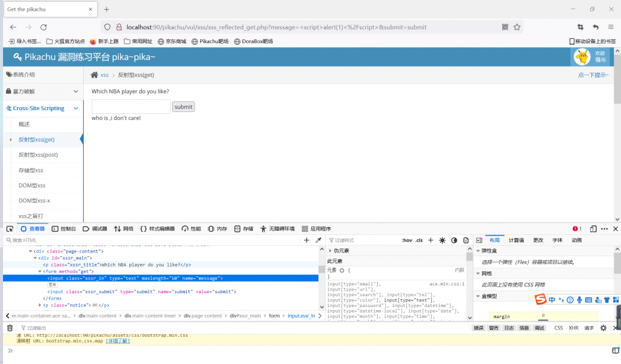Viewport: 621px width, 364px height.
Task: Collapse the 盒模型 section in layout panel
Action: click(x=478, y=296)
